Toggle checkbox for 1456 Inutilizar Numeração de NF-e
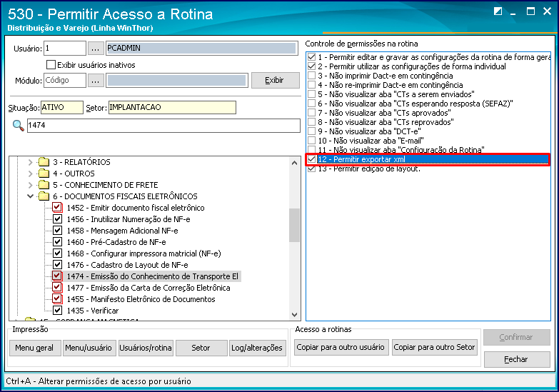This screenshot has height=392, width=559. tap(57, 219)
